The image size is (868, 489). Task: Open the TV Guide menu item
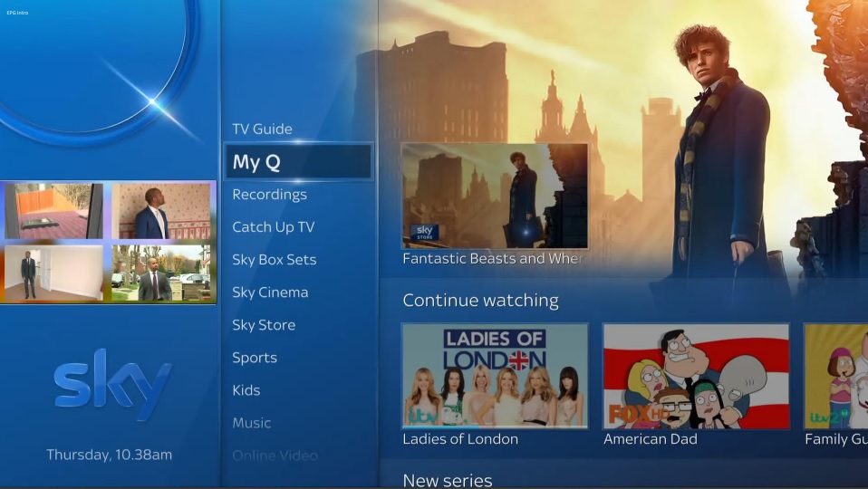(262, 129)
